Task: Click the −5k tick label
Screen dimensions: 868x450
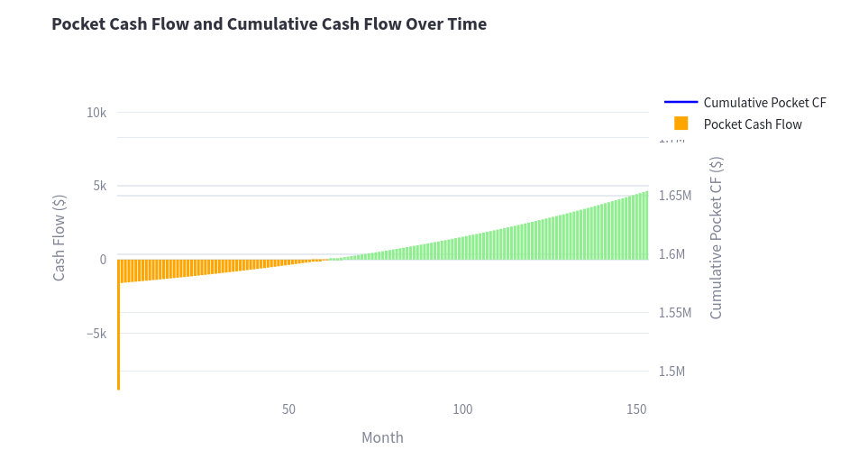Action: pyautogui.click(x=96, y=334)
